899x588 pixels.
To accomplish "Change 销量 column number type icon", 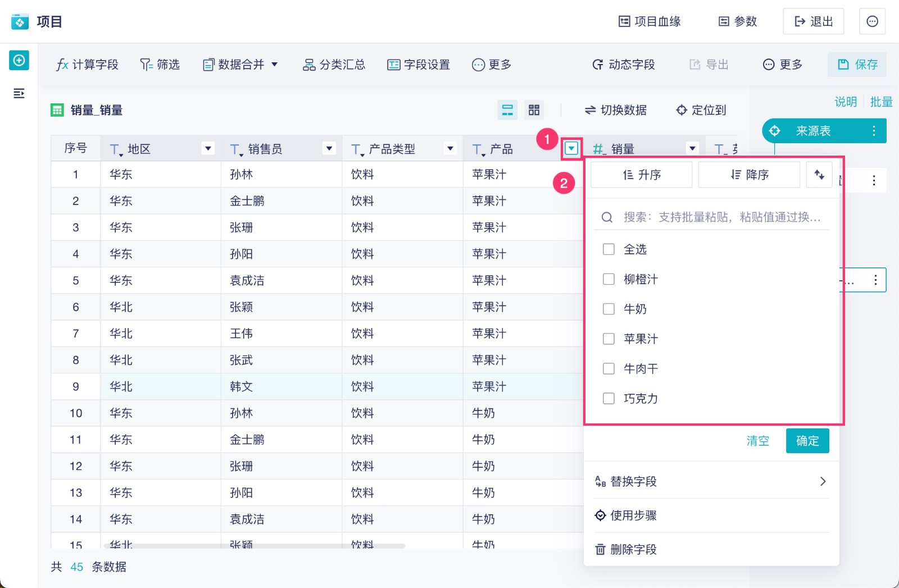I will (x=600, y=149).
